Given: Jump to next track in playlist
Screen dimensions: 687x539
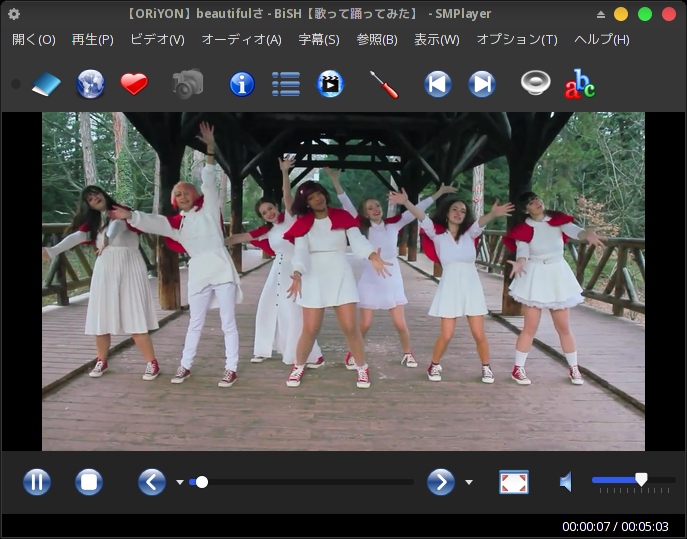Looking at the screenshot, I should 482,84.
